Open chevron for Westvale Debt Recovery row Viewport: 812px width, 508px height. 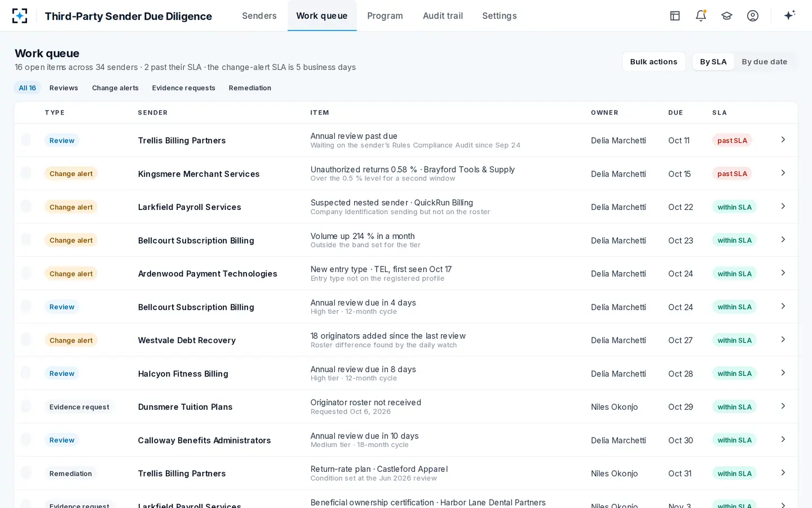tap(783, 339)
